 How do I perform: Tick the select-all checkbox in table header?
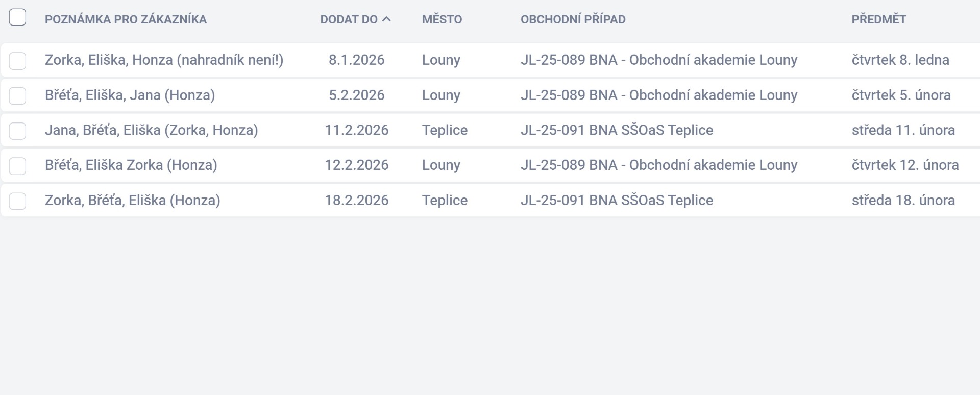(x=17, y=17)
